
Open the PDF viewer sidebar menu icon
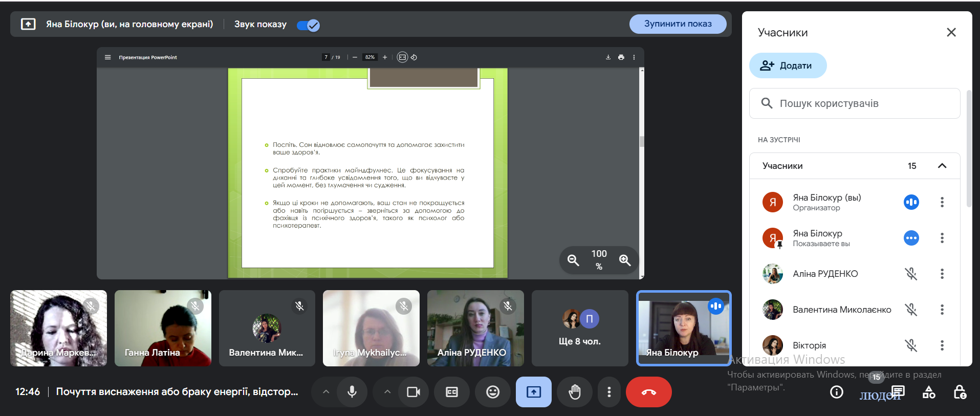click(x=107, y=57)
